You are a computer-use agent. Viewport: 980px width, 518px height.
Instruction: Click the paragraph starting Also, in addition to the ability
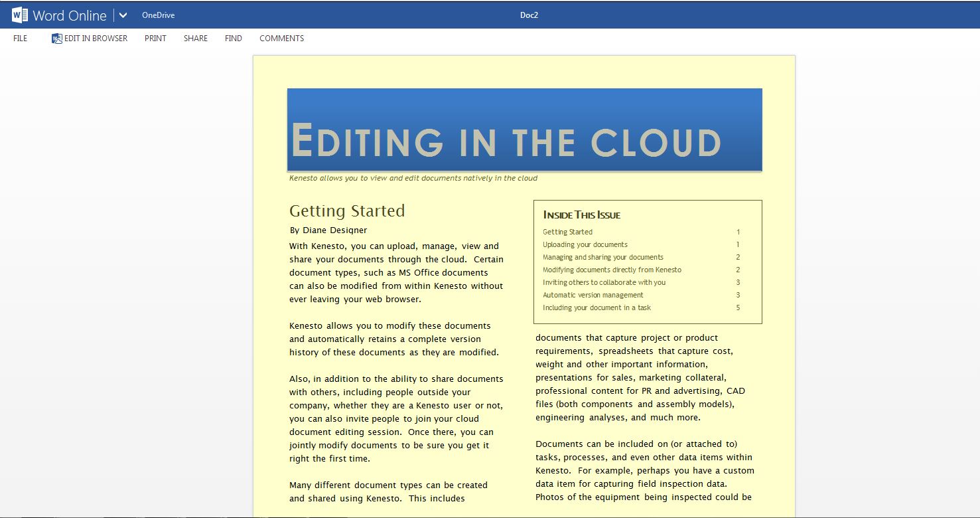(x=397, y=418)
